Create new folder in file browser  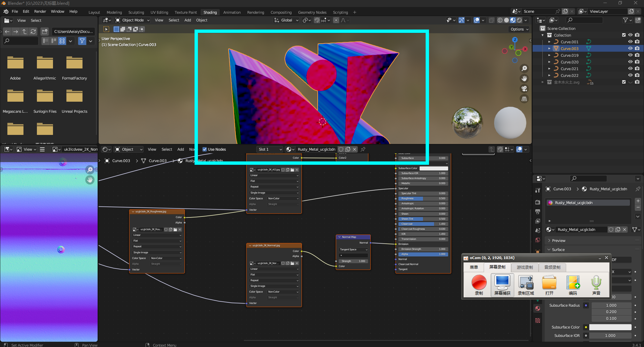(x=45, y=32)
